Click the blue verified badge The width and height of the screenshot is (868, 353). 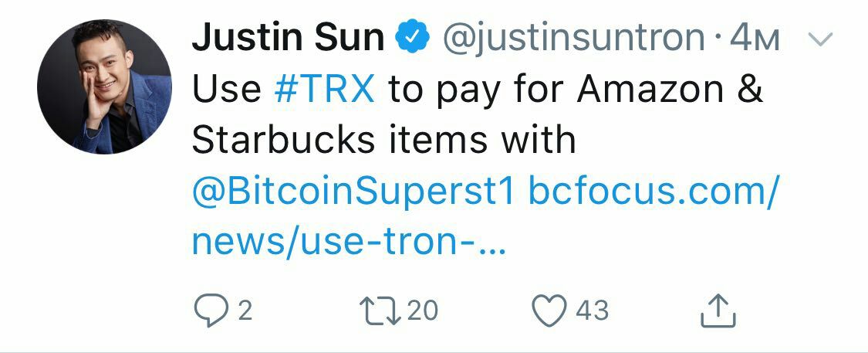click(413, 37)
